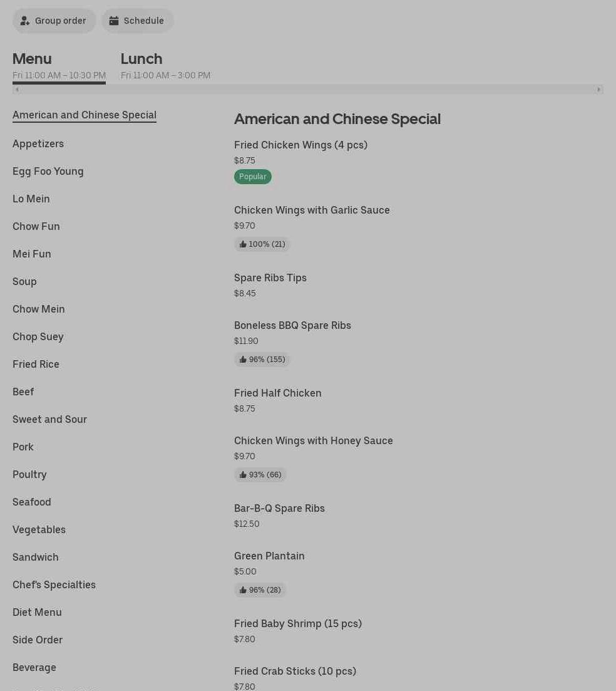Jump to the Egg Foo Young section
The width and height of the screenshot is (616, 691).
click(x=48, y=171)
